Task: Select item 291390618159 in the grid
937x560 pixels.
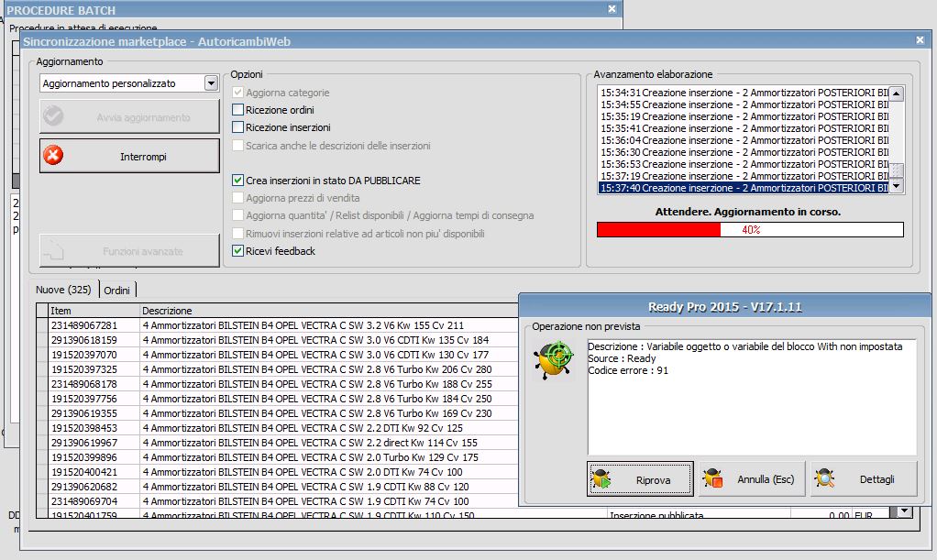Action: click(x=84, y=340)
